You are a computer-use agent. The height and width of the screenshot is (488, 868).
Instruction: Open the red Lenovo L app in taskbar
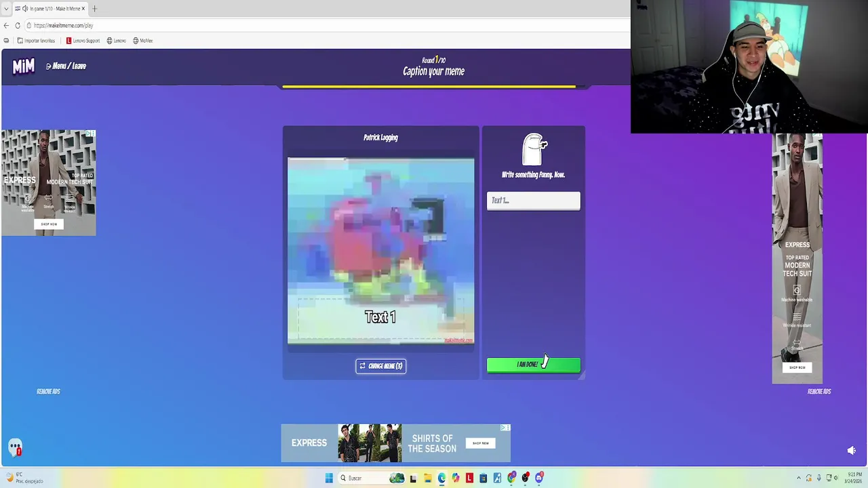pyautogui.click(x=469, y=479)
